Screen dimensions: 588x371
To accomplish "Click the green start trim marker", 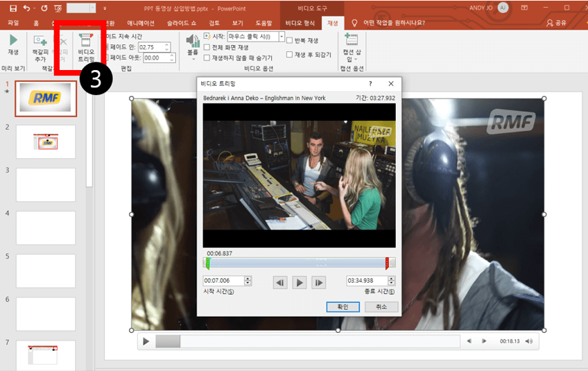I will (208, 264).
